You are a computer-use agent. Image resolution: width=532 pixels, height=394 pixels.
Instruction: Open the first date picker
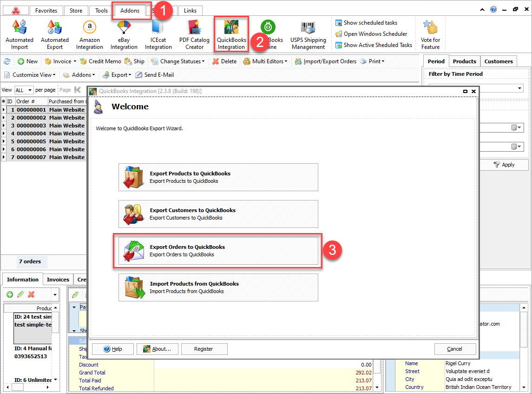[x=516, y=128]
